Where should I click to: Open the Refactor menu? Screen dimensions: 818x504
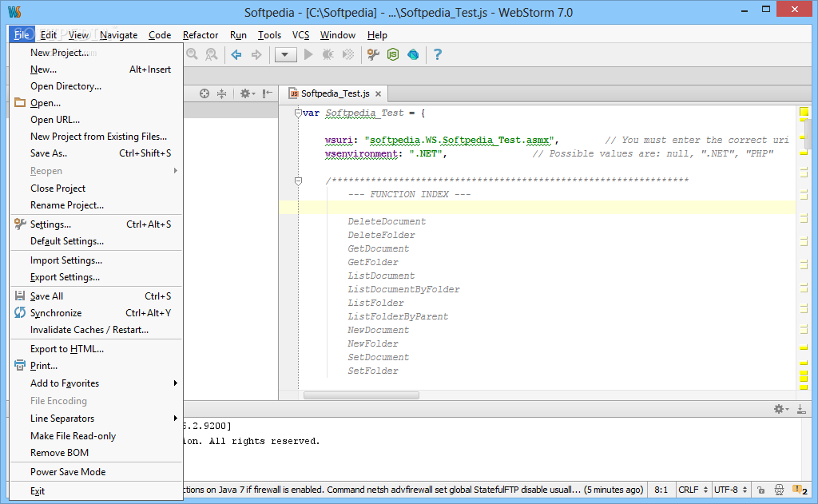click(201, 35)
